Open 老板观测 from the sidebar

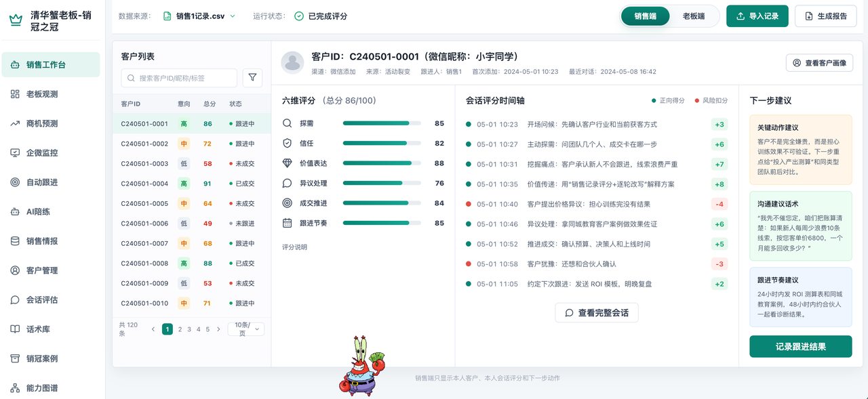(51, 94)
